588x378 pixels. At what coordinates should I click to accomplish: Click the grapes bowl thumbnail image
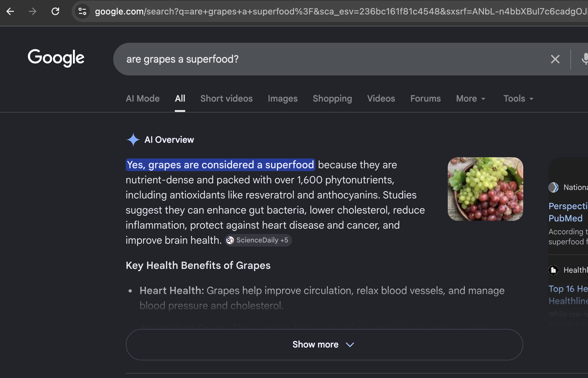click(x=485, y=189)
